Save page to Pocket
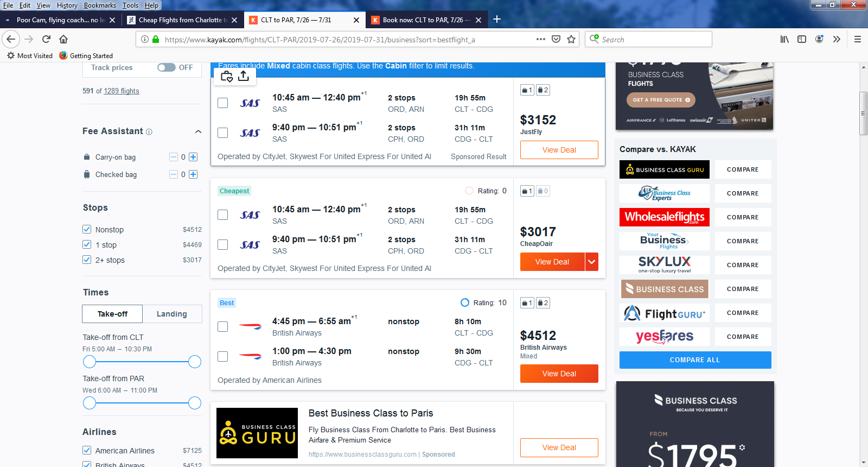868x467 pixels. (x=556, y=39)
